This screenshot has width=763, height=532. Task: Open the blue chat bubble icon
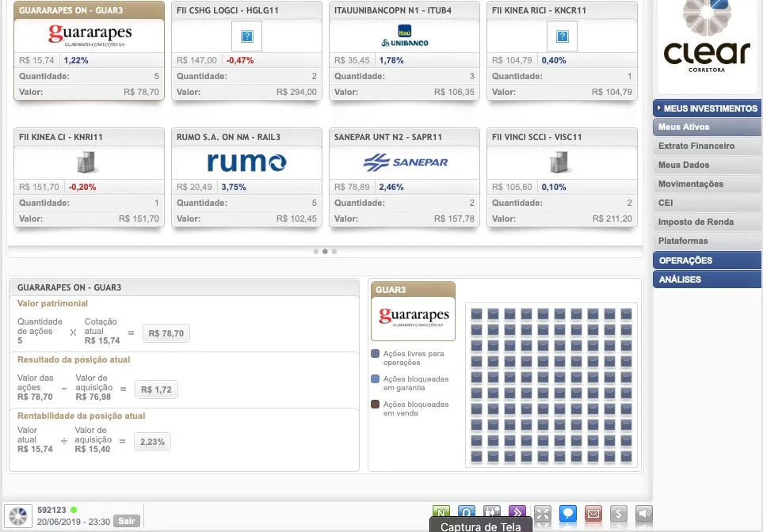pos(567,514)
